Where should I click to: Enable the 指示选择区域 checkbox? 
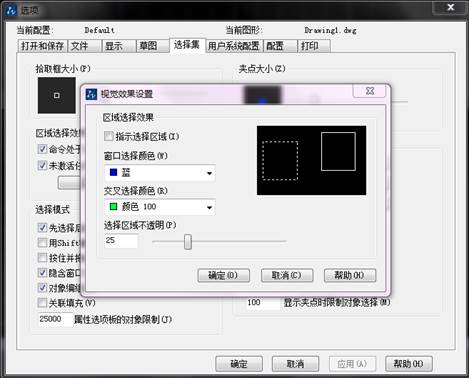pos(109,136)
